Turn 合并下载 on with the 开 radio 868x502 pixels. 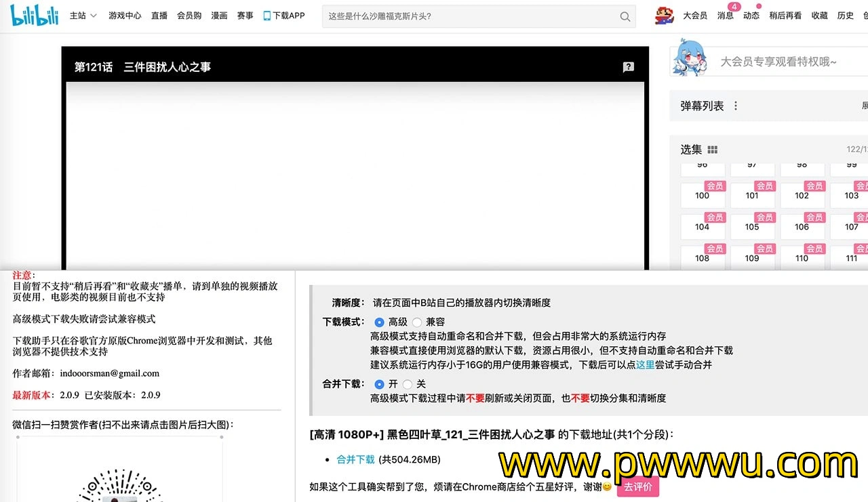[379, 384]
